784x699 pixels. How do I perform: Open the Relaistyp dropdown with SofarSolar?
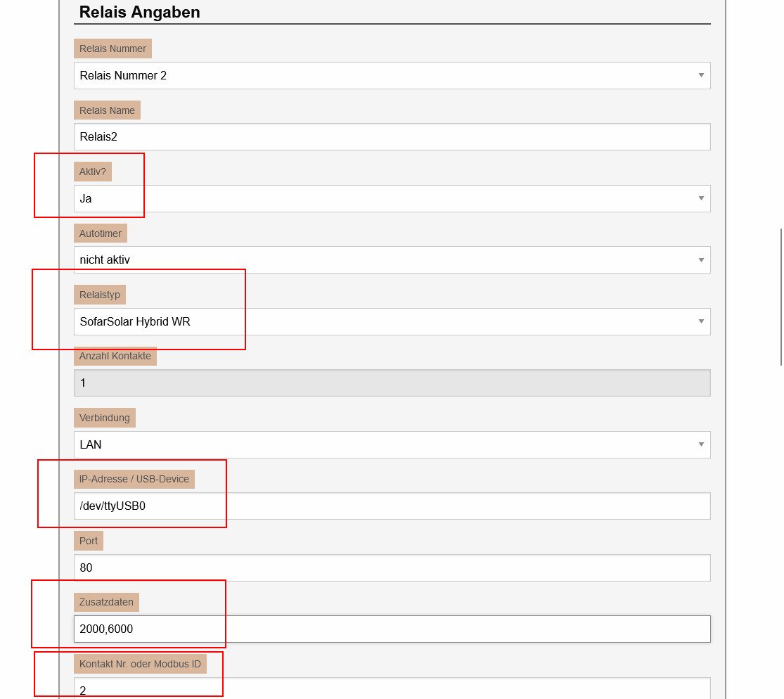click(392, 321)
